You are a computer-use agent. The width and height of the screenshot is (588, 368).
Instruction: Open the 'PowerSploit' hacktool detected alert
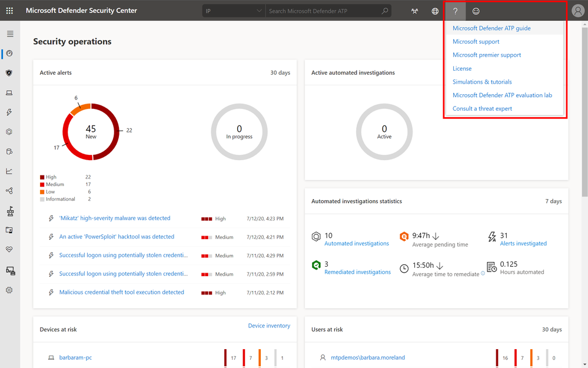(117, 237)
